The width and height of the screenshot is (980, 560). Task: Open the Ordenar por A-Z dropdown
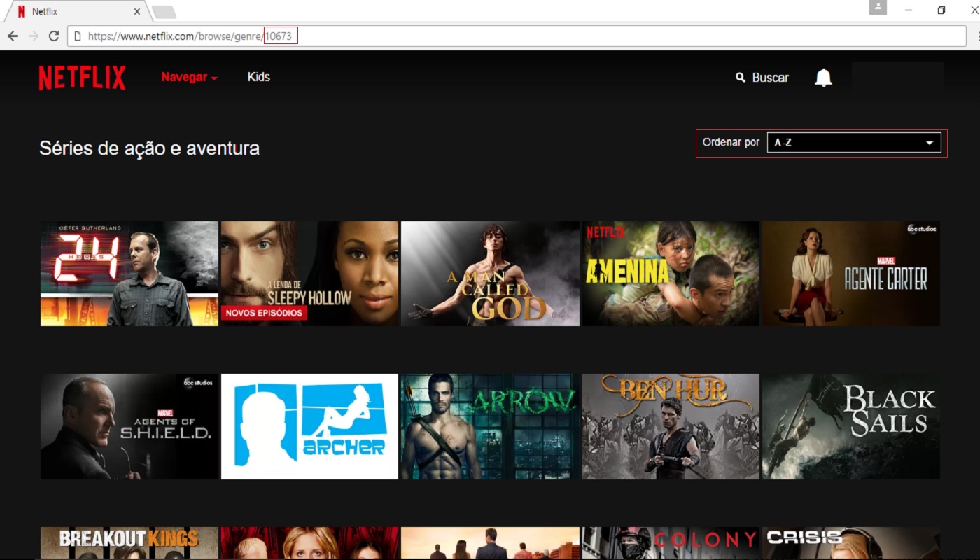[x=854, y=143]
